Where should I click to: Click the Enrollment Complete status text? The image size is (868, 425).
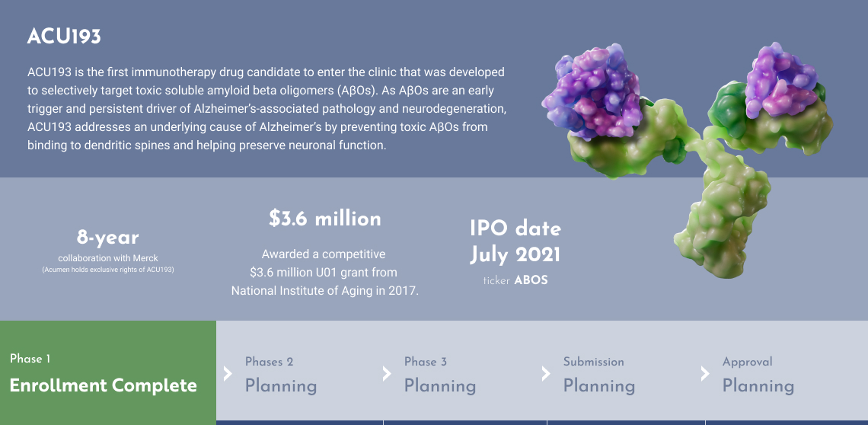pos(103,385)
